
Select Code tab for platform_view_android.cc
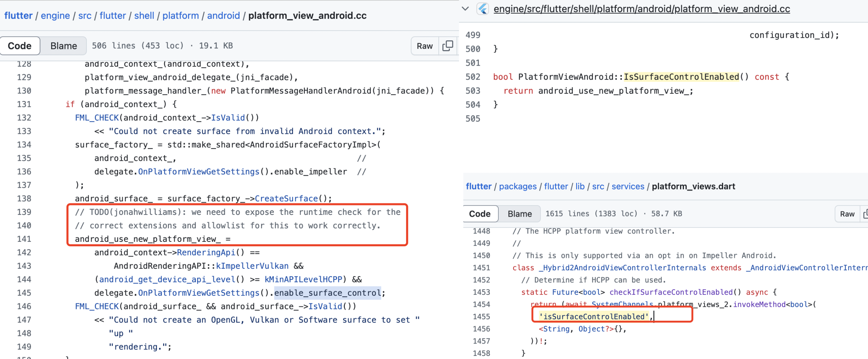pyautogui.click(x=20, y=46)
